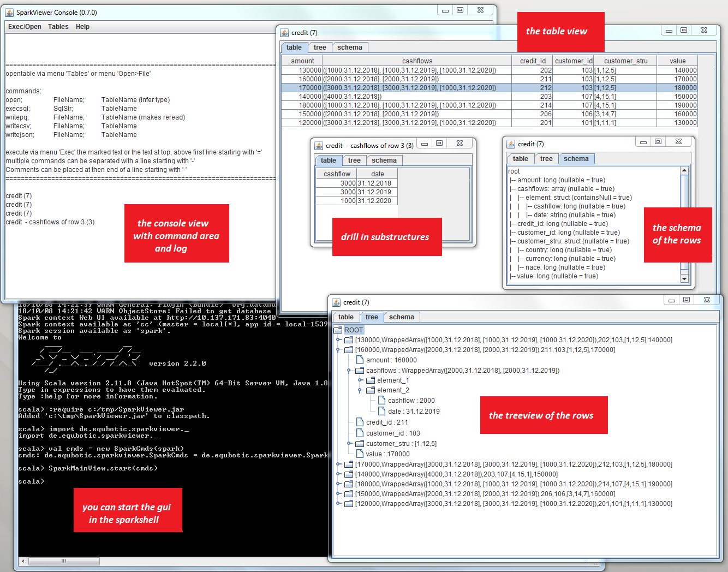Click the 'customer_stru' column header
The image size is (728, 572).
[x=625, y=61]
